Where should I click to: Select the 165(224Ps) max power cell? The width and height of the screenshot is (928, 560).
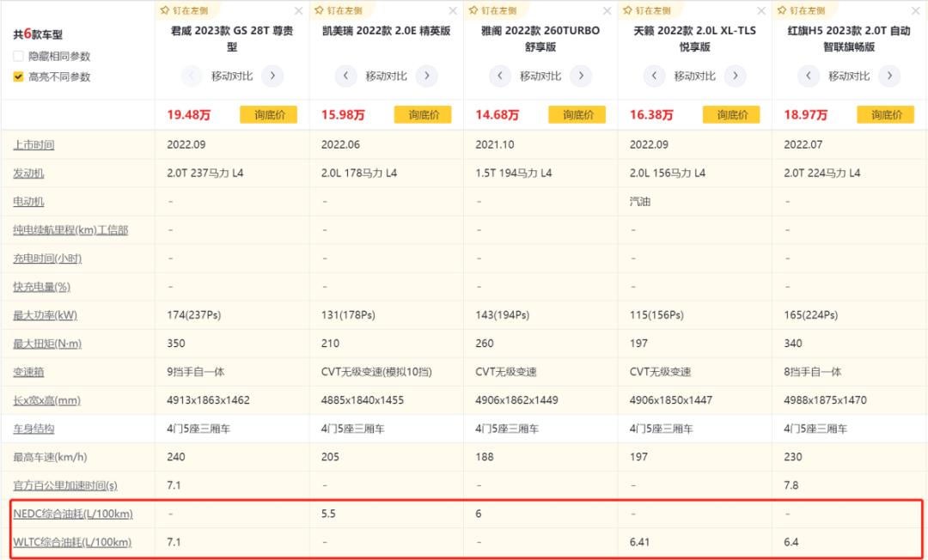811,315
